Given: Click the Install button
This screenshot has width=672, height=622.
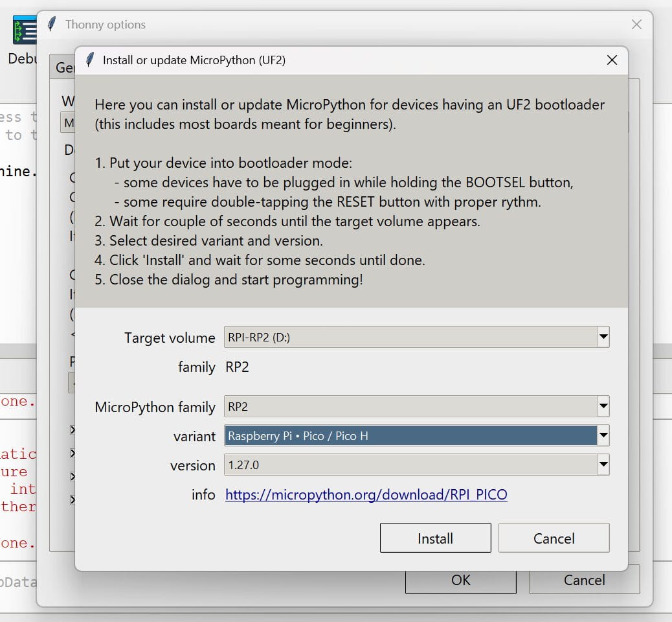Looking at the screenshot, I should click(435, 538).
